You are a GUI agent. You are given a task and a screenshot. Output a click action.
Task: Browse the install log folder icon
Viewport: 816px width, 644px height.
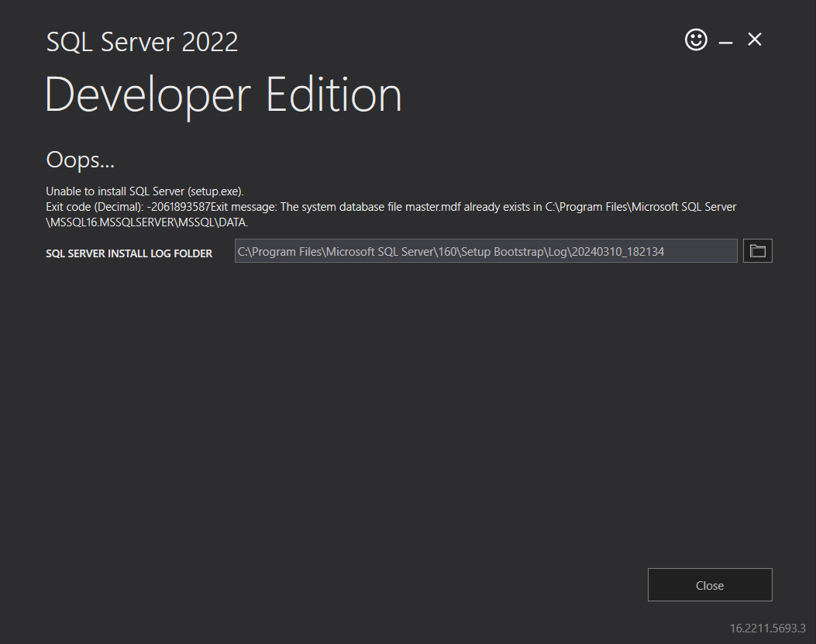[x=757, y=250]
